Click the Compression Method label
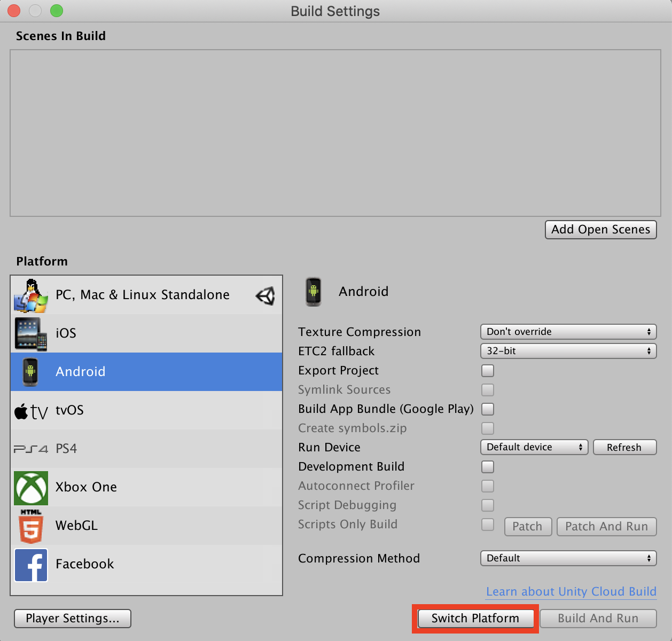Image resolution: width=672 pixels, height=641 pixels. click(359, 558)
